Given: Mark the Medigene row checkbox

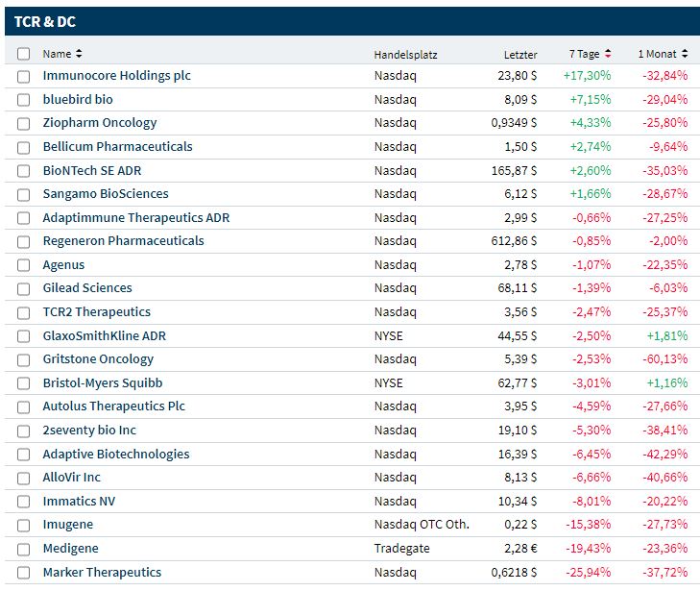Looking at the screenshot, I should coord(24,549).
